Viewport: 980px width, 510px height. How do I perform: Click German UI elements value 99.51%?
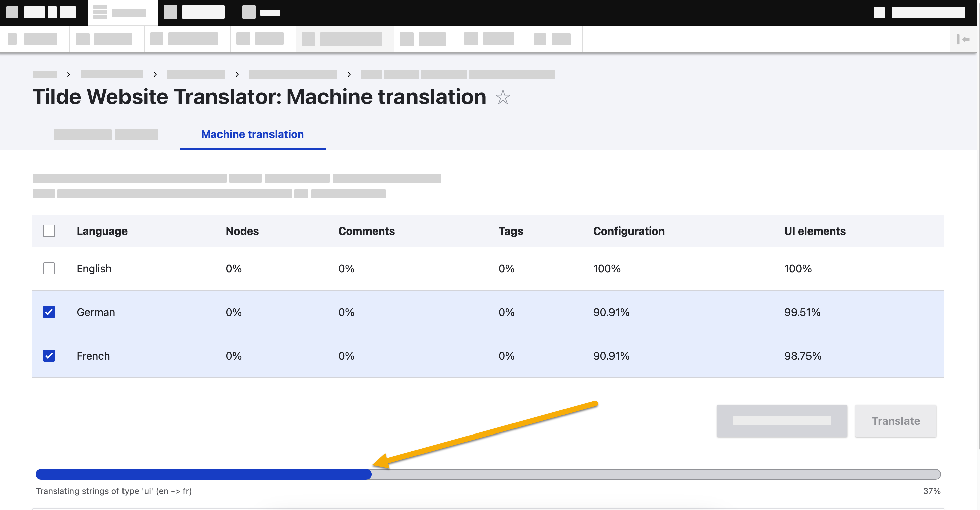[x=802, y=312]
